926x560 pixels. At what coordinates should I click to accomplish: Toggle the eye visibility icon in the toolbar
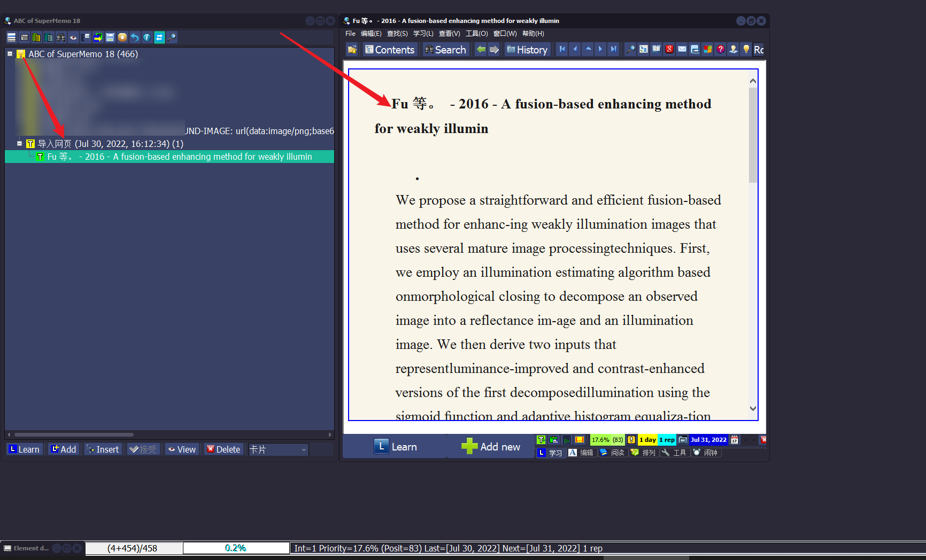(73, 37)
